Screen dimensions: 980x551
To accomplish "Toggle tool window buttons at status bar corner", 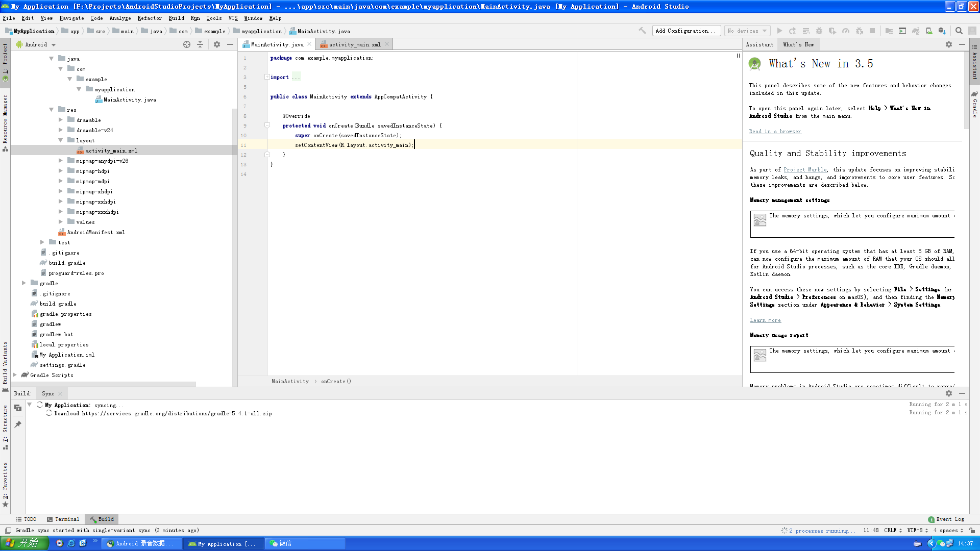I will click(x=8, y=531).
